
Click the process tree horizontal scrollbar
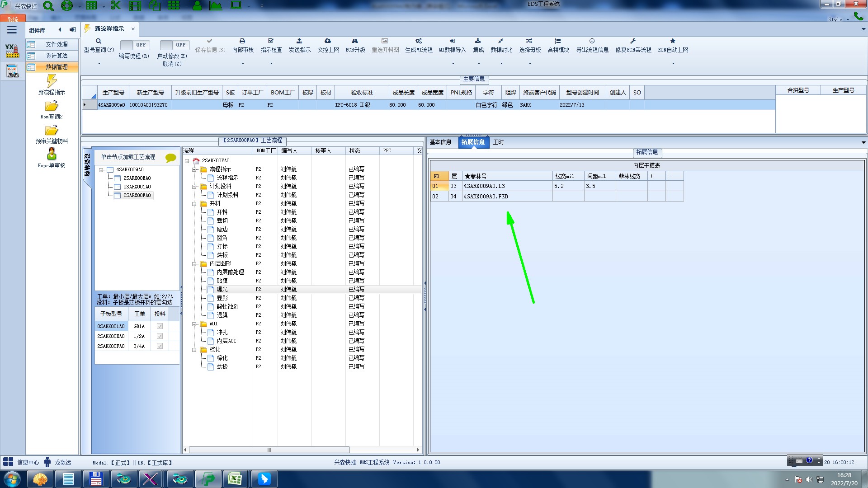[x=269, y=450]
